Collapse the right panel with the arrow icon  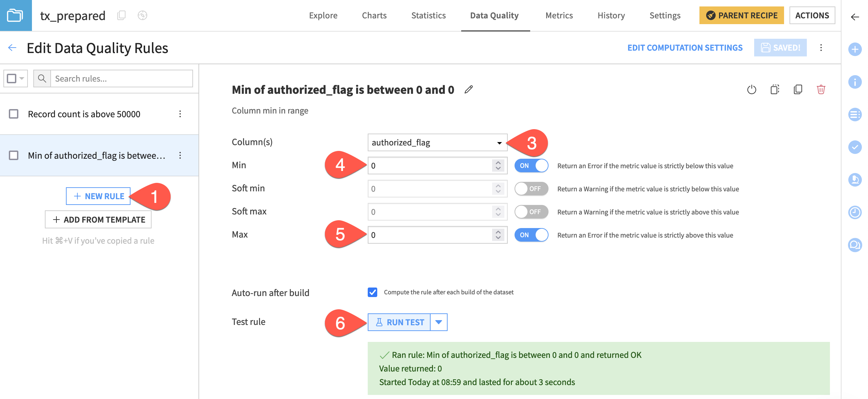855,17
